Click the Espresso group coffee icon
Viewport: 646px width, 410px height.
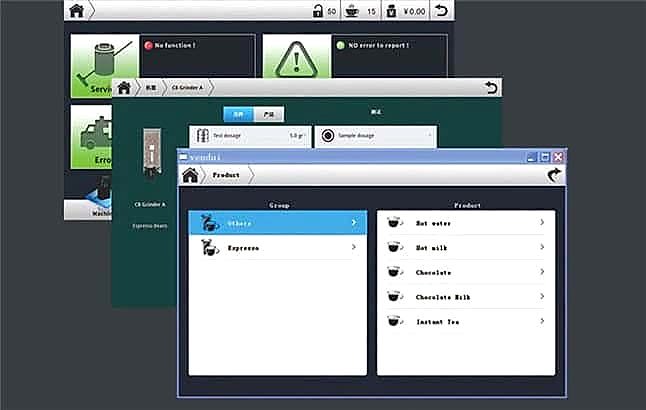pyautogui.click(x=210, y=248)
